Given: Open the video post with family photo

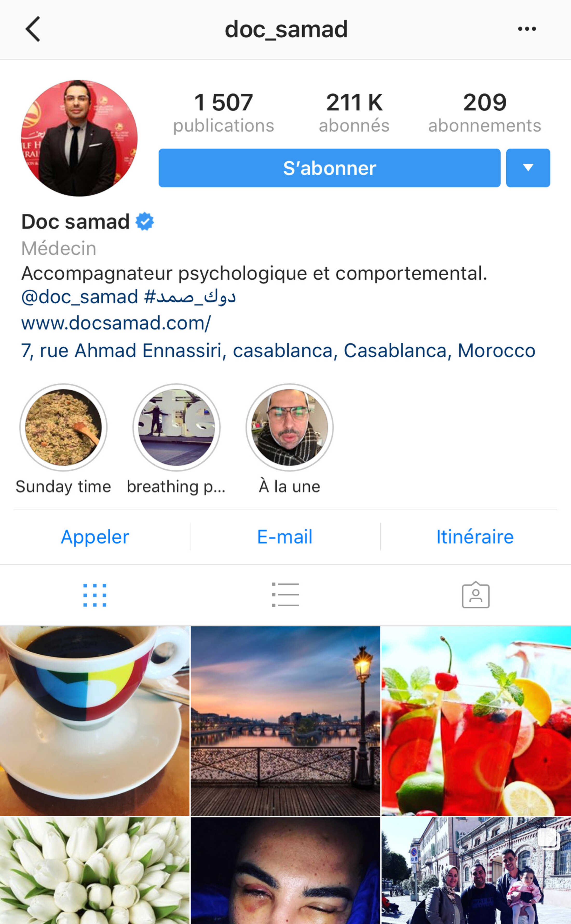Looking at the screenshot, I should point(476,871).
